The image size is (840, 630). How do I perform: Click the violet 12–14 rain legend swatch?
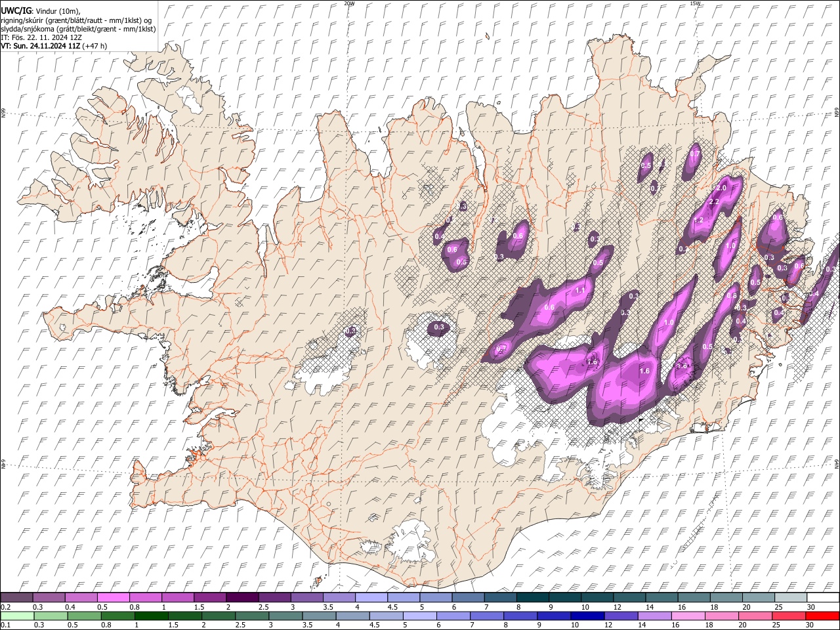click(620, 616)
